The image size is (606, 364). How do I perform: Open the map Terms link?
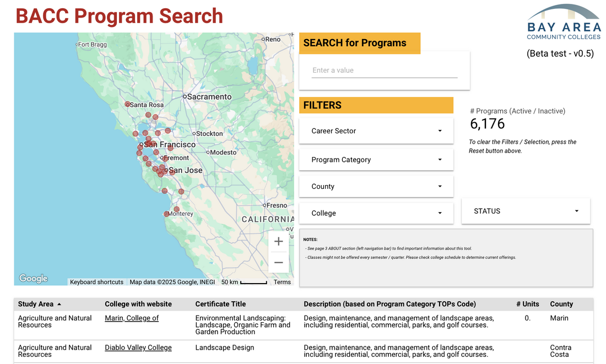[282, 282]
